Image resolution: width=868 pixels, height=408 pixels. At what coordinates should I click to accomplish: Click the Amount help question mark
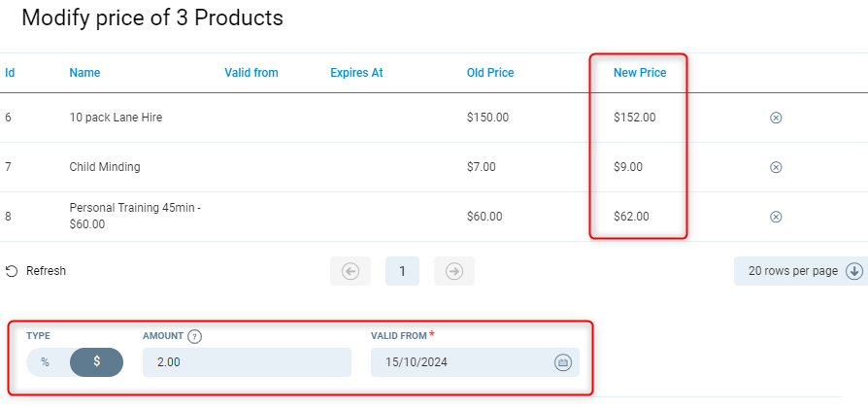point(194,336)
